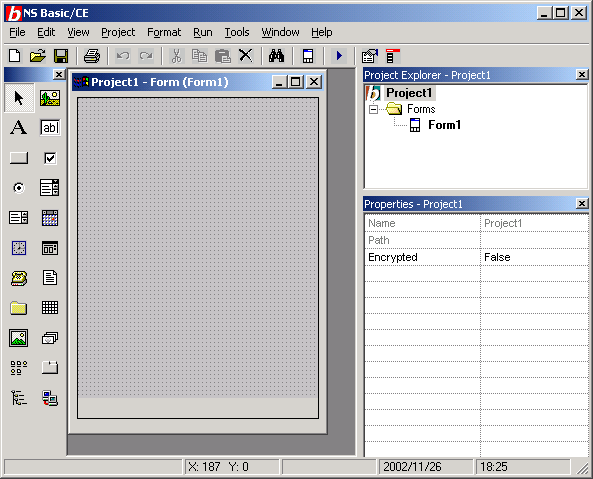Save project with the floppy disk icon
Screen dimensions: 593x479
pos(61,56)
